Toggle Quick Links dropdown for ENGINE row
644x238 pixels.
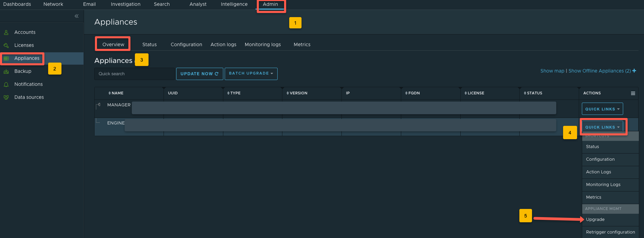pyautogui.click(x=602, y=127)
